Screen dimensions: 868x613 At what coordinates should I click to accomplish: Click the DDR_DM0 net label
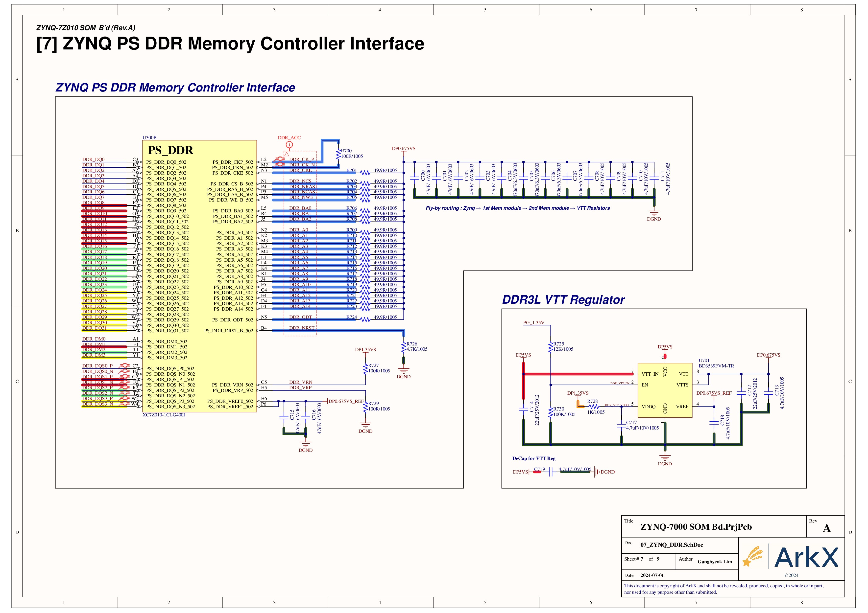94,339
